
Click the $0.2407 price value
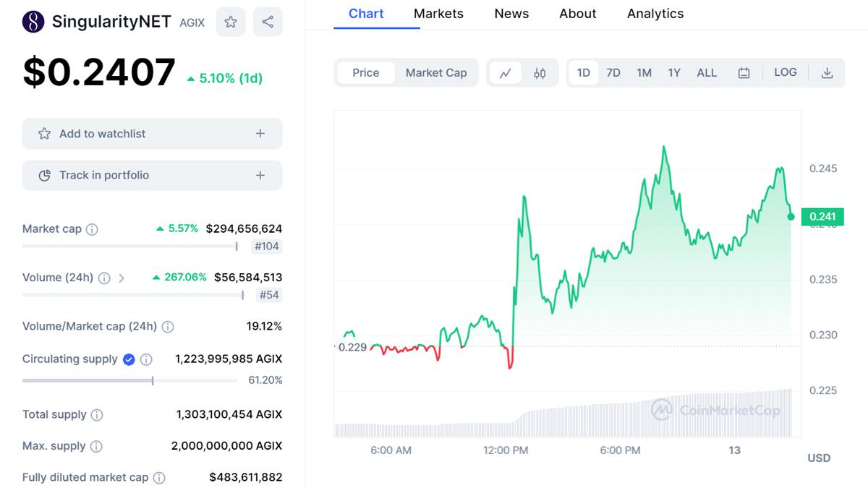[99, 72]
